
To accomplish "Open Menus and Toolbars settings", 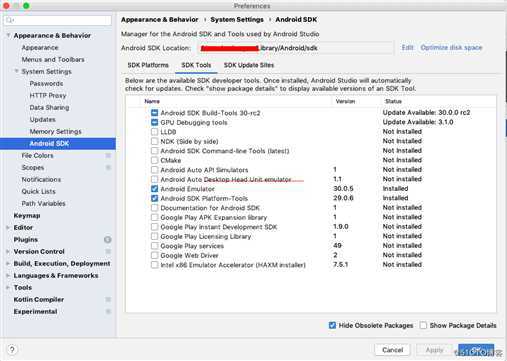I will click(53, 59).
